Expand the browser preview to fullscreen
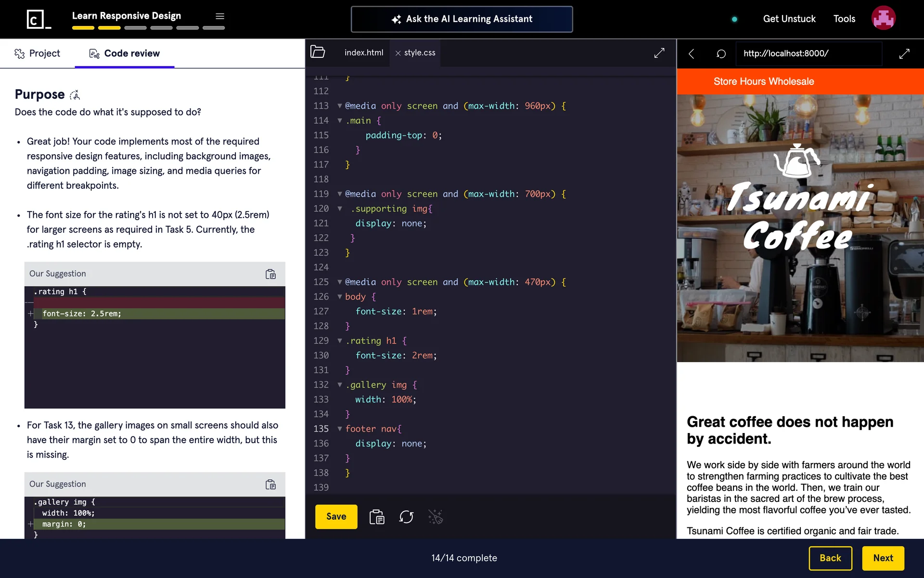This screenshot has height=578, width=924. click(x=904, y=53)
